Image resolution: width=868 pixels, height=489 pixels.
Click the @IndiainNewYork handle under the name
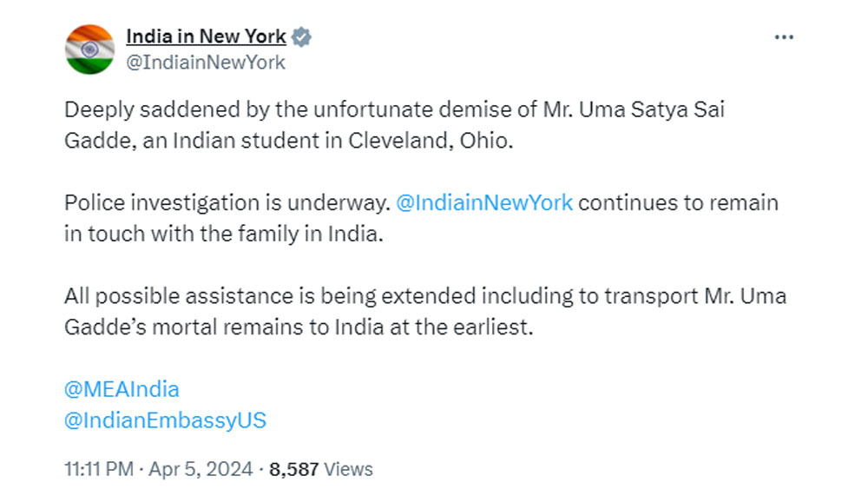click(206, 63)
